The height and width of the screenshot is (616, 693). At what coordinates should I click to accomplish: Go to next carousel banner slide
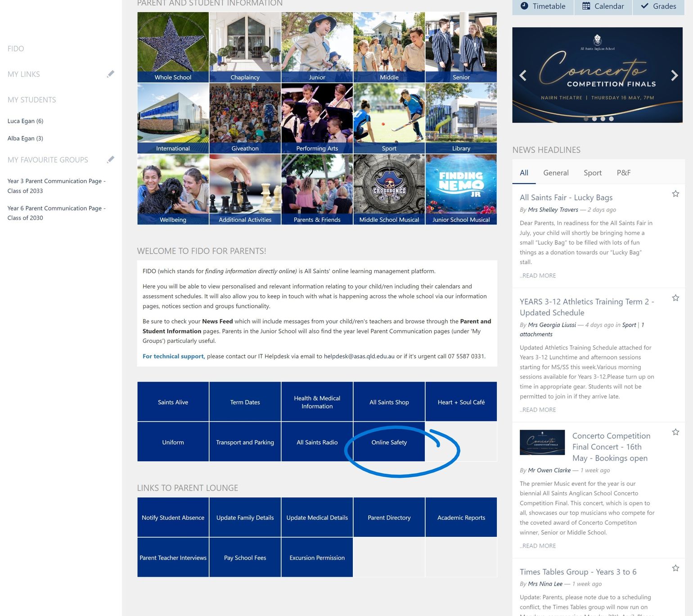pyautogui.click(x=674, y=76)
